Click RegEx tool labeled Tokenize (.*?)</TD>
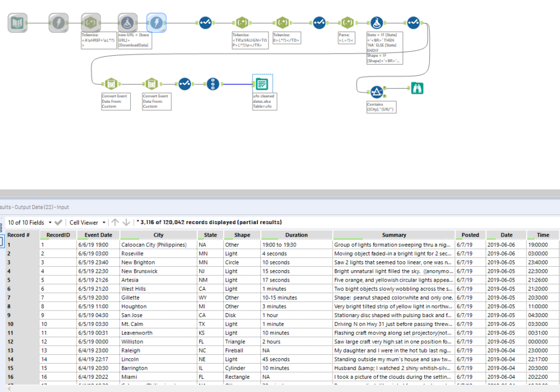 tap(283, 23)
